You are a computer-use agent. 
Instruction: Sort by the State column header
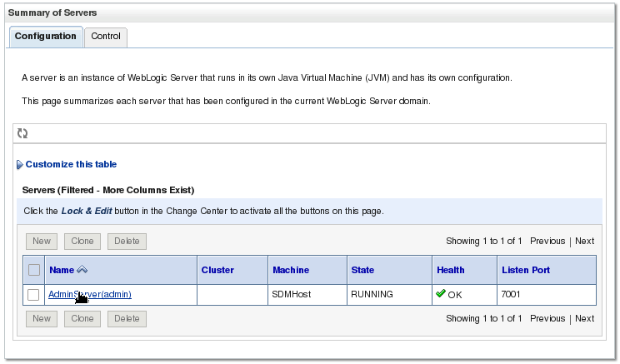[362, 270]
